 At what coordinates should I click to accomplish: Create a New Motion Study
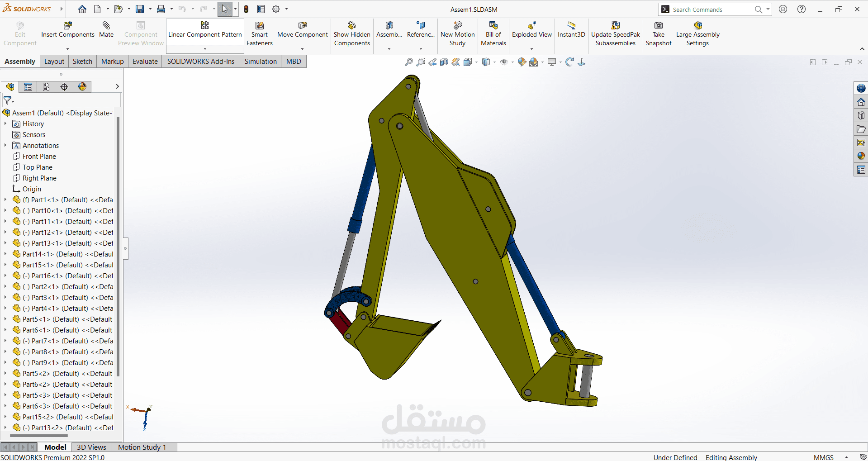(x=457, y=32)
